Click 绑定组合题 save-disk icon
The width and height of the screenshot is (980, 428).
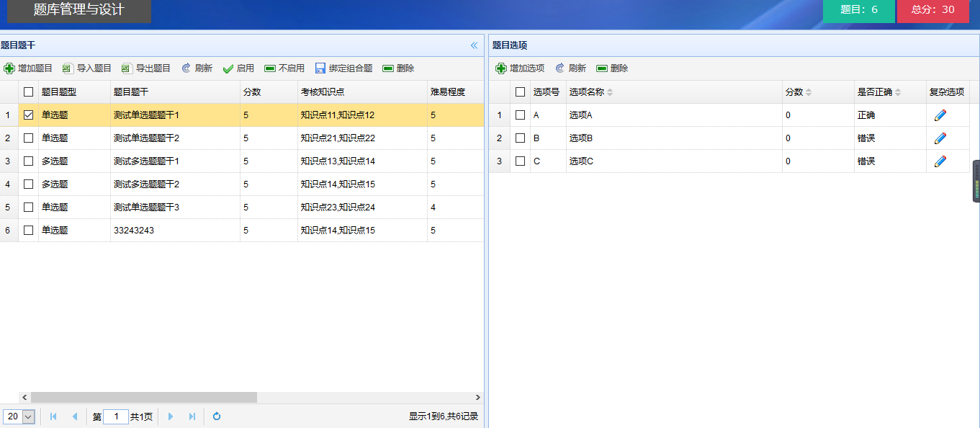click(320, 68)
